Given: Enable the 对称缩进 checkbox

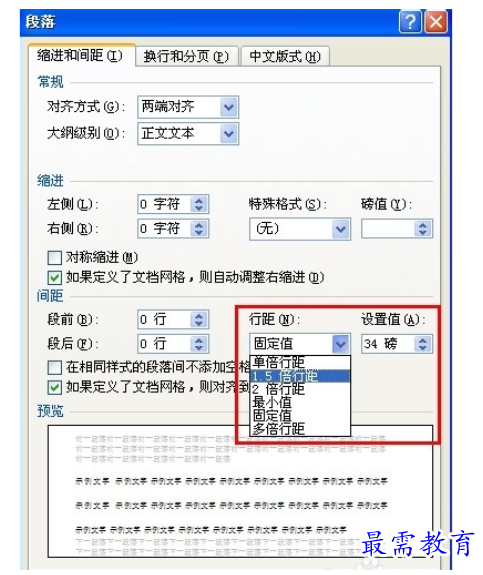Looking at the screenshot, I should pos(55,257).
